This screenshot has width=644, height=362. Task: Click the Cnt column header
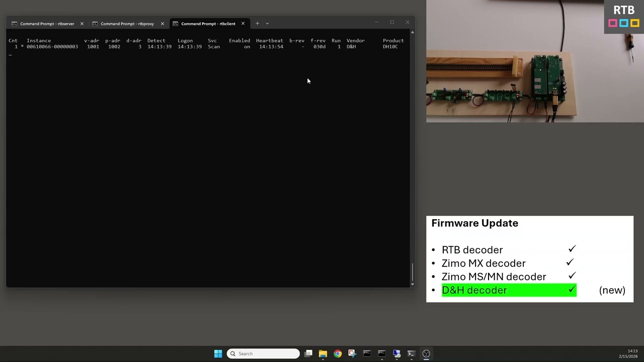click(x=13, y=41)
